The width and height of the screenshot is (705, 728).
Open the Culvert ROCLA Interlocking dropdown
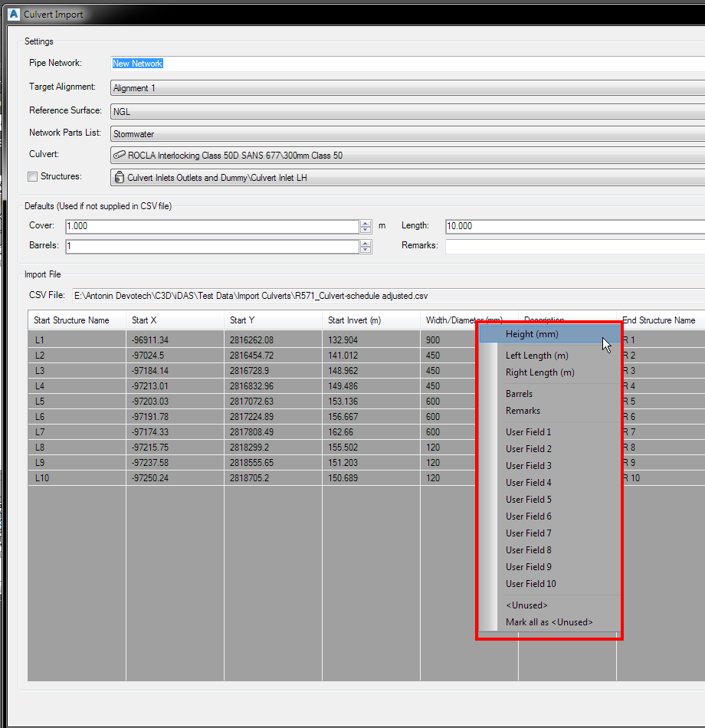[x=408, y=155]
